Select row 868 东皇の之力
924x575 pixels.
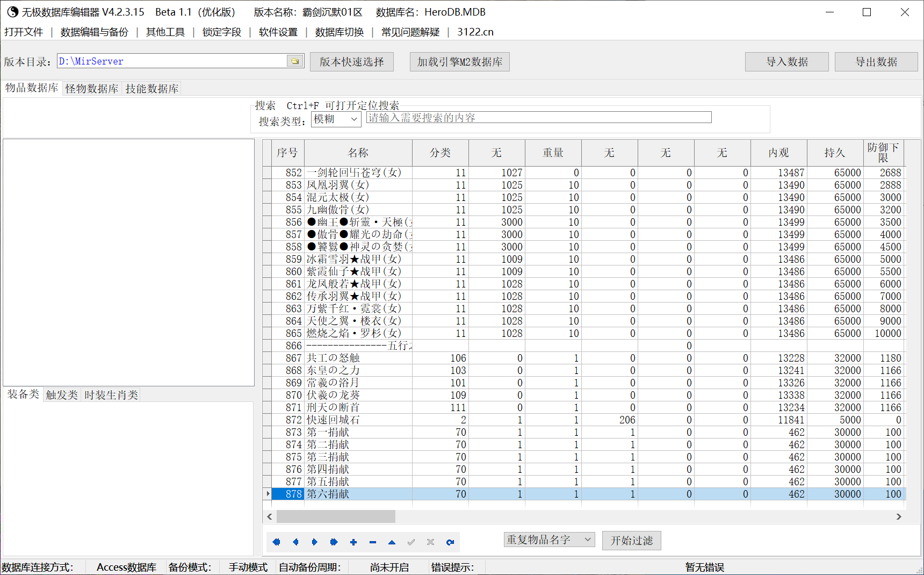coord(584,370)
